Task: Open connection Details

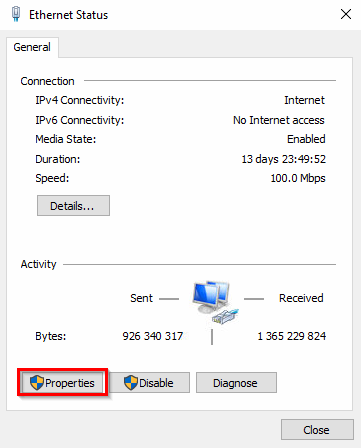Action: [73, 206]
